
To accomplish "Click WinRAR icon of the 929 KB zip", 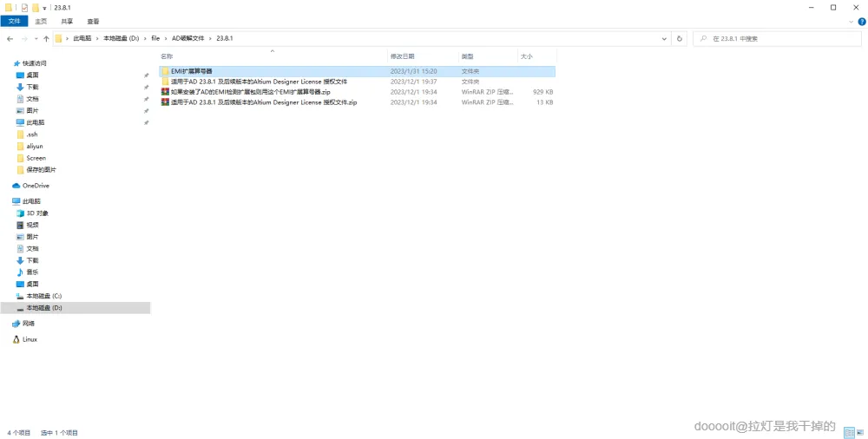I will tap(165, 92).
